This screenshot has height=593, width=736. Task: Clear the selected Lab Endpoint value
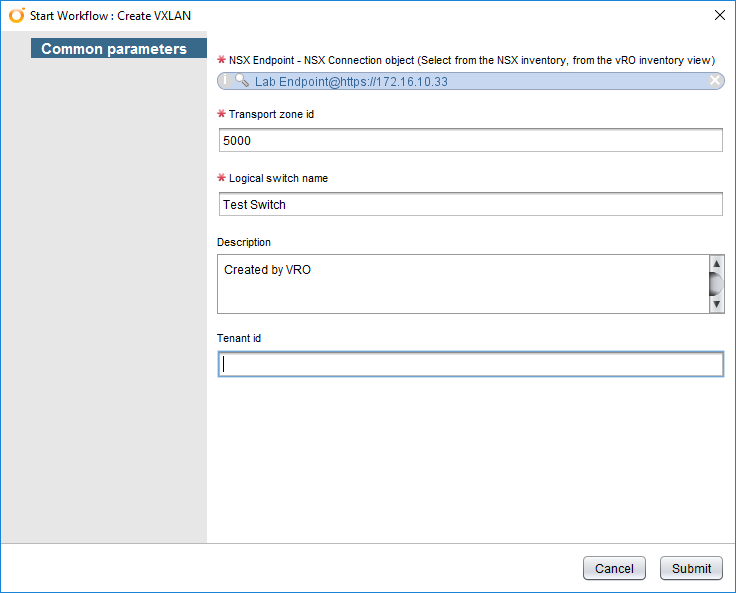tap(715, 81)
